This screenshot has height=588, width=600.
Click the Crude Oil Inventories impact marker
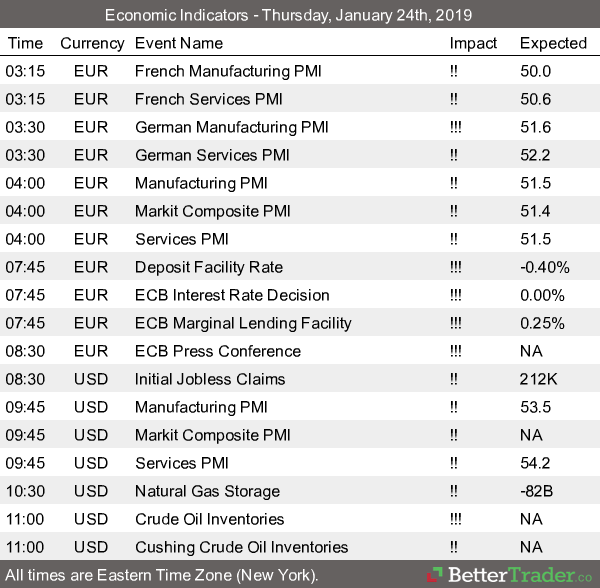click(457, 519)
